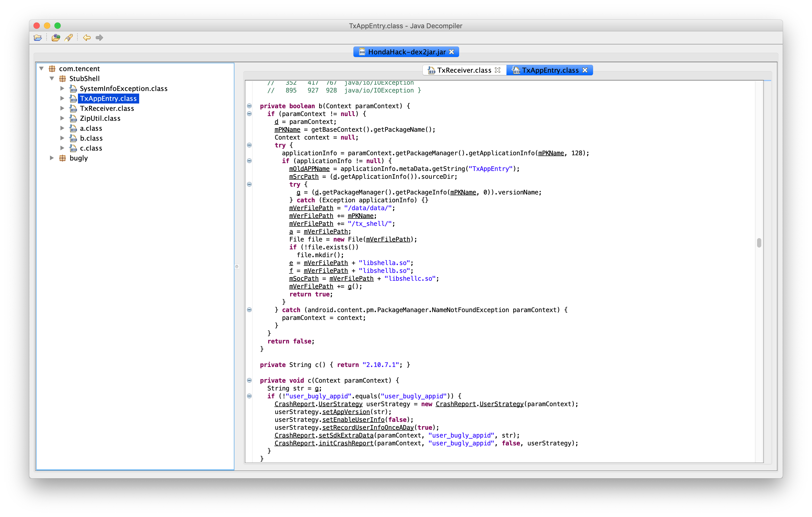Follow the mSrcPath field link
The image size is (812, 517).
[303, 177]
